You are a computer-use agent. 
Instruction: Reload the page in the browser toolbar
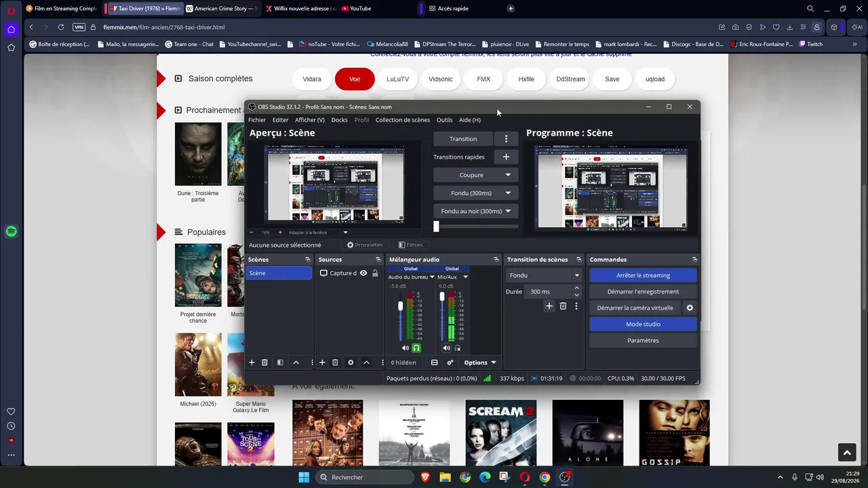point(61,27)
